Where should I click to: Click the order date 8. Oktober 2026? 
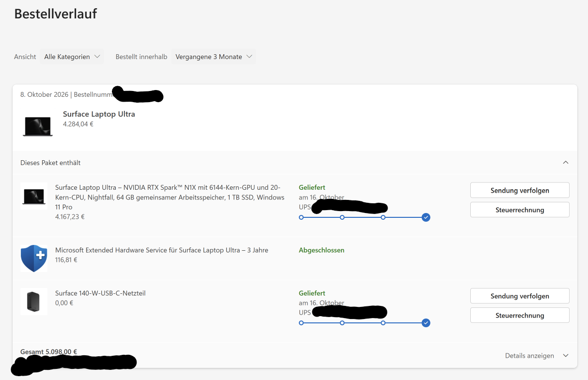(x=45, y=94)
